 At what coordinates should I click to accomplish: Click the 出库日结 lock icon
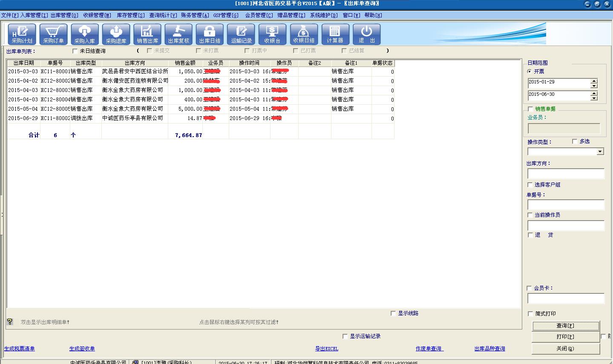pyautogui.click(x=210, y=34)
